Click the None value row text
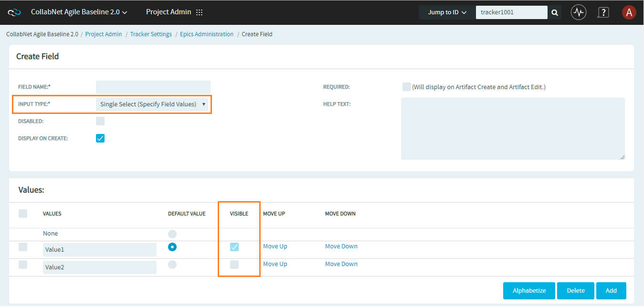Screen dimensions: 644x307 coord(51,234)
